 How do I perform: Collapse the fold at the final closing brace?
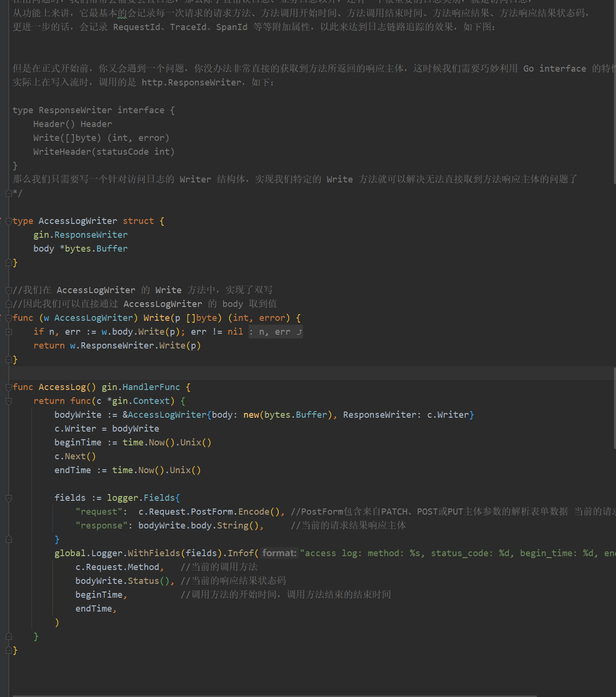[x=9, y=650]
